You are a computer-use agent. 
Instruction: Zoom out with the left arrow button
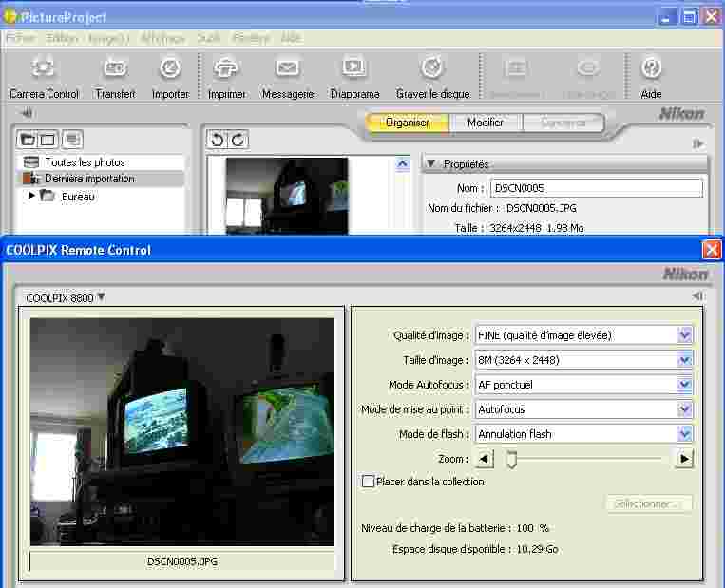484,459
